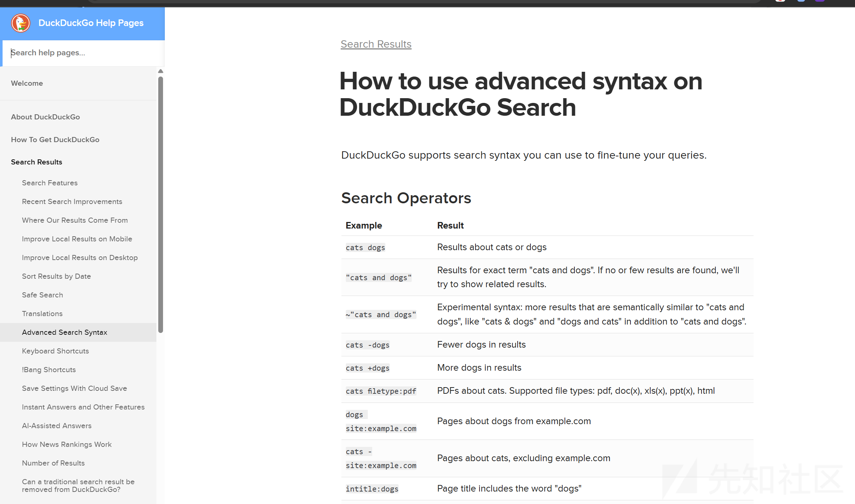The image size is (855, 504).
Task: Click the '~"cats and dogs"' experimental example
Action: pyautogui.click(x=381, y=315)
